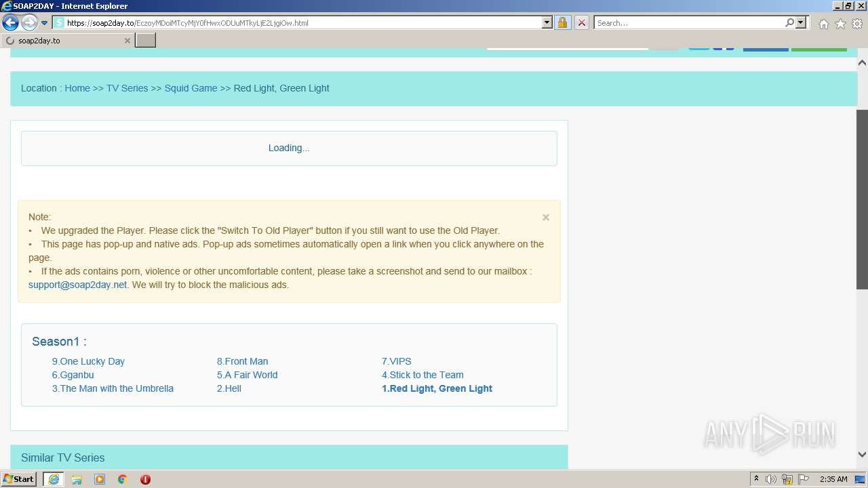Go to the Home breadcrumb link

(x=77, y=88)
